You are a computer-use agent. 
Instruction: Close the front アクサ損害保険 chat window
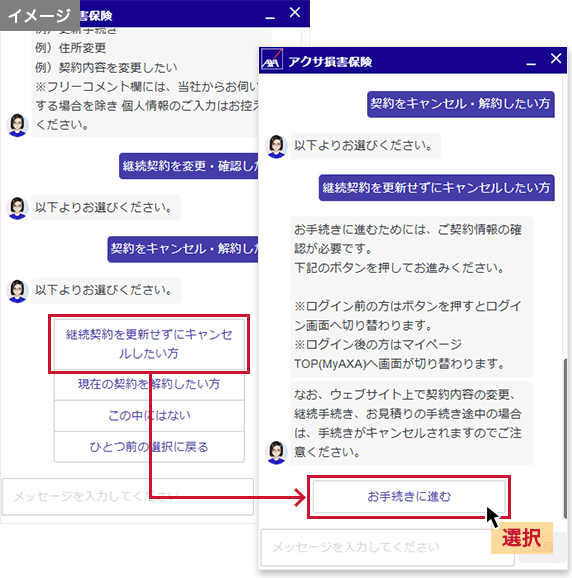[556, 58]
